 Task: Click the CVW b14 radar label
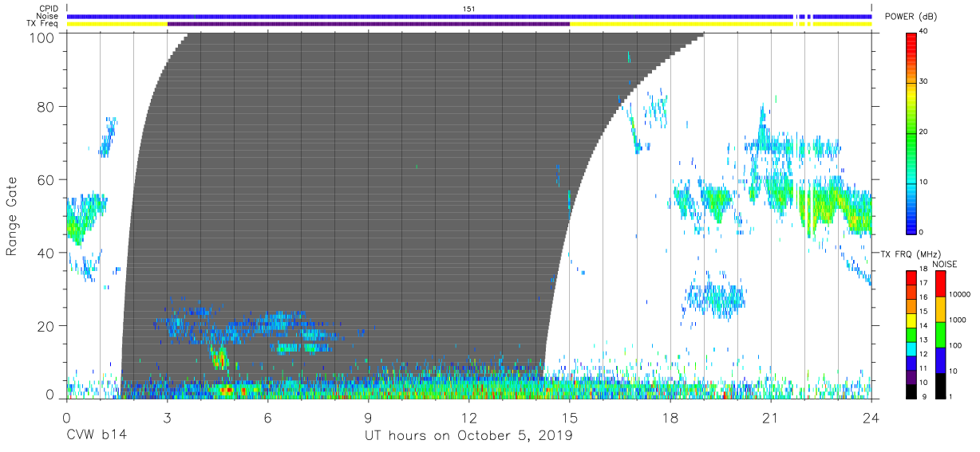click(x=97, y=436)
